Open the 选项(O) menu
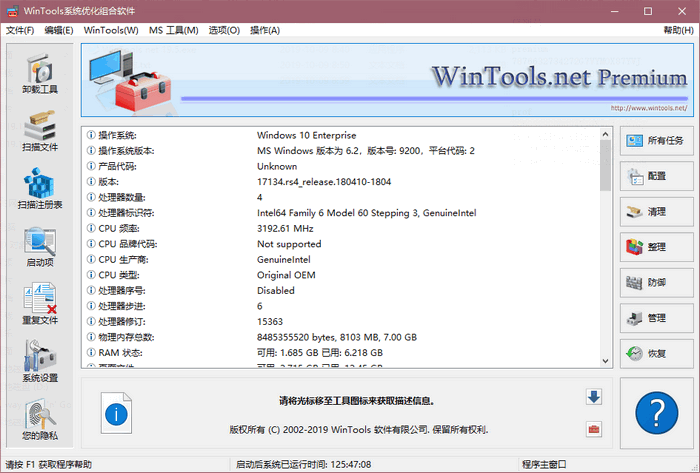The height and width of the screenshot is (473, 700). (224, 30)
